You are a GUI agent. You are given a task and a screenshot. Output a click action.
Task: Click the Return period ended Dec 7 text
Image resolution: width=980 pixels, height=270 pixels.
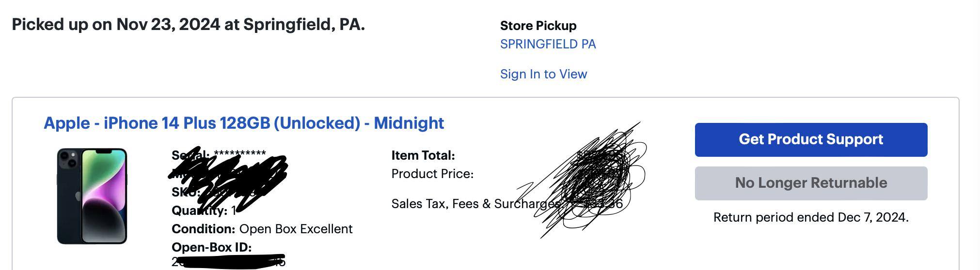coord(811,217)
